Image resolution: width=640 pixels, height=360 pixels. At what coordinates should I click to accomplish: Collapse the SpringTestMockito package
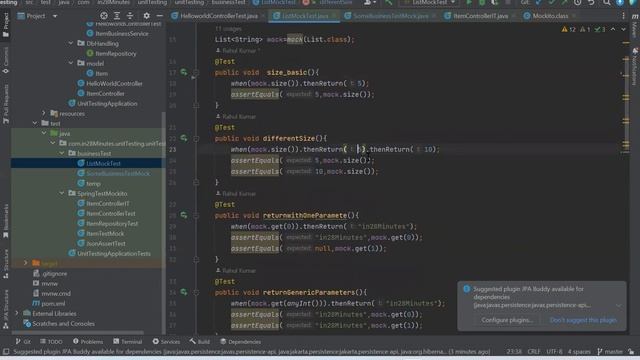[62, 193]
